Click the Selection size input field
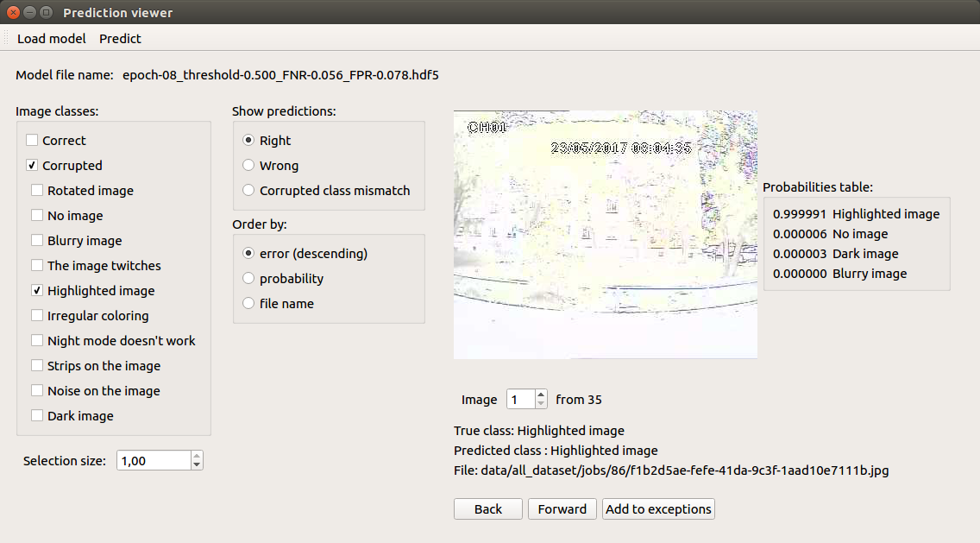The height and width of the screenshot is (543, 980). (152, 461)
